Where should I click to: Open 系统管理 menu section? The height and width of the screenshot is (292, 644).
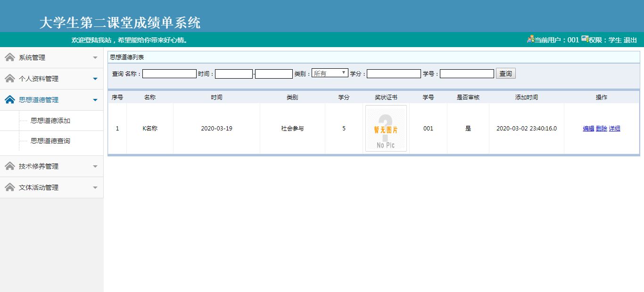51,57
